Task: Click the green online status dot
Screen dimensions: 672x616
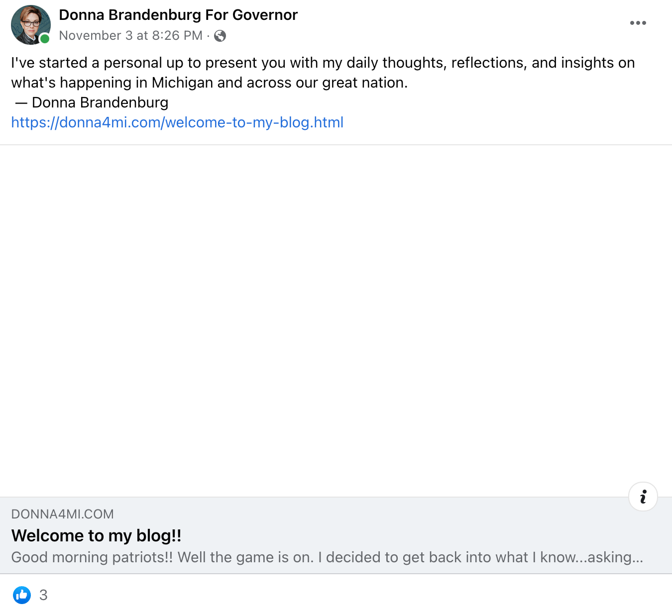Action: click(x=45, y=39)
